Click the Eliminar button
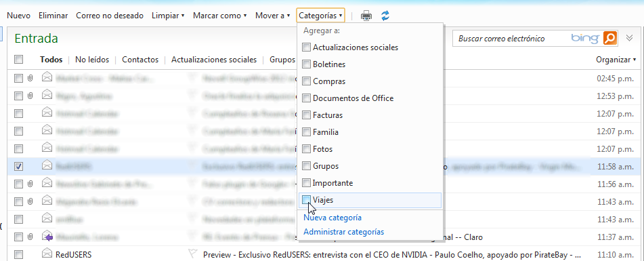The image size is (644, 261). tap(53, 16)
